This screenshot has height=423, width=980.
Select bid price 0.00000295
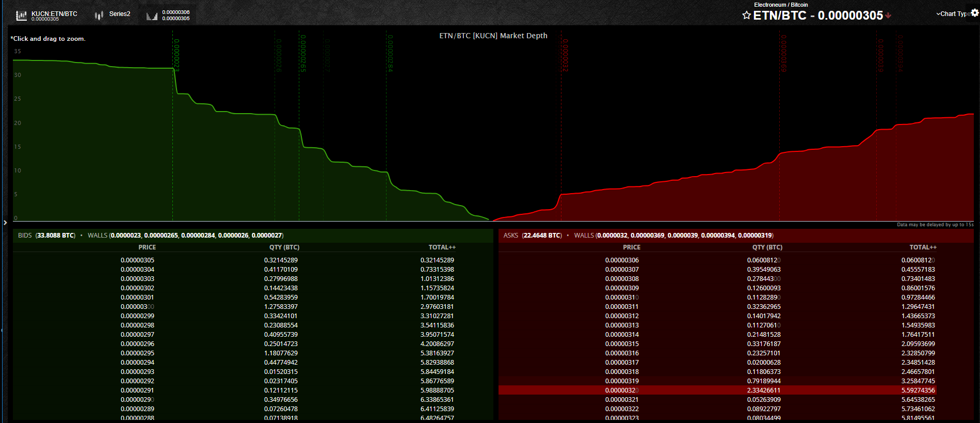(137, 353)
